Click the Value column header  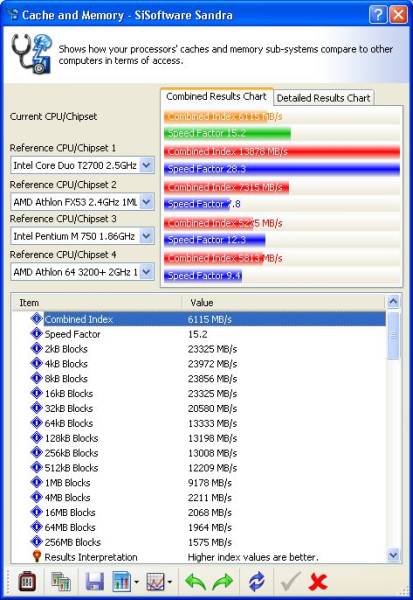tap(283, 303)
